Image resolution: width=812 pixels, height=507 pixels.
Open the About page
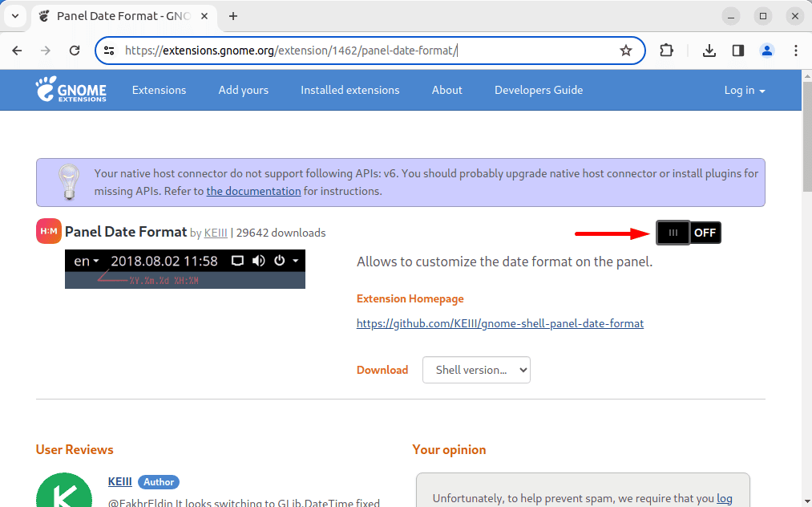[447, 90]
